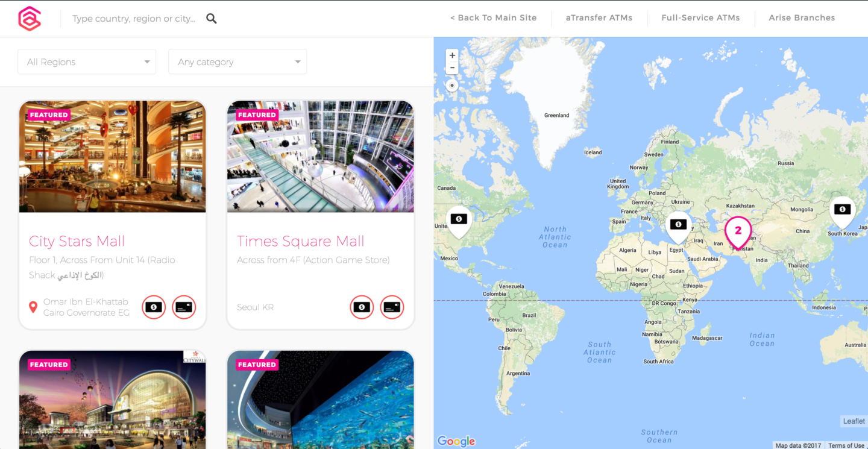Open the pink cluster marker showing 2
The image size is (868, 449).
(x=738, y=233)
